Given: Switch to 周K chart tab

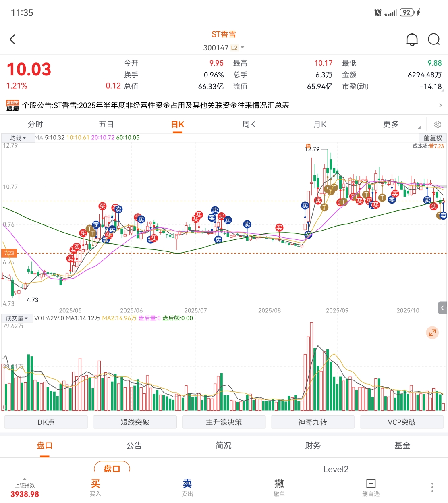Looking at the screenshot, I should tap(249, 124).
